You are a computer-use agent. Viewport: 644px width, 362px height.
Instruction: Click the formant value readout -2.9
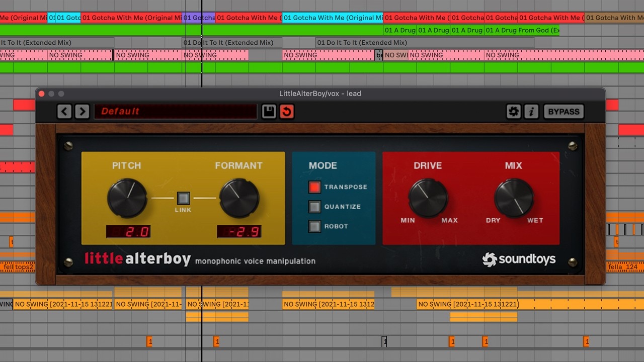tap(239, 232)
